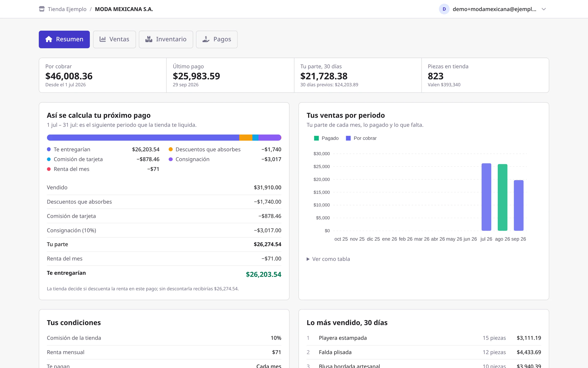Click the purple segment of the payment bar
This screenshot has height=368, width=588.
point(269,138)
